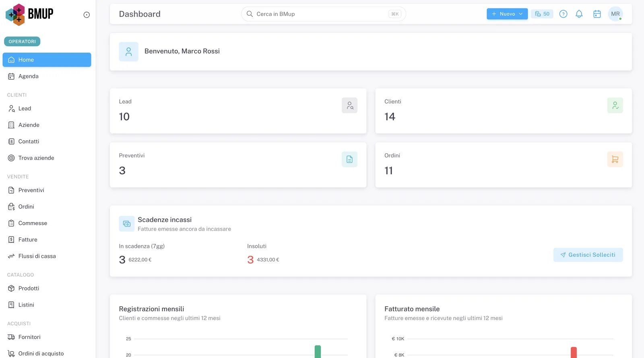Open Commesse in the sidebar
Viewport: 644px width, 358px height.
tap(47, 223)
